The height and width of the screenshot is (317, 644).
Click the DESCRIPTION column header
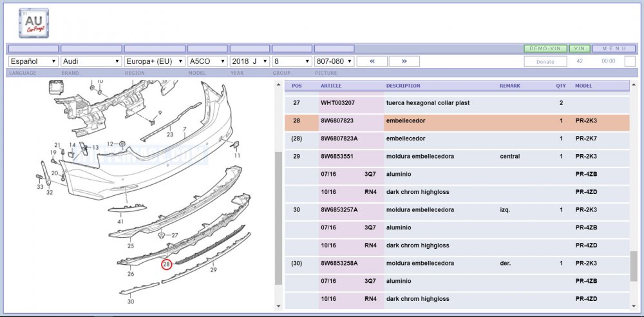(x=403, y=86)
